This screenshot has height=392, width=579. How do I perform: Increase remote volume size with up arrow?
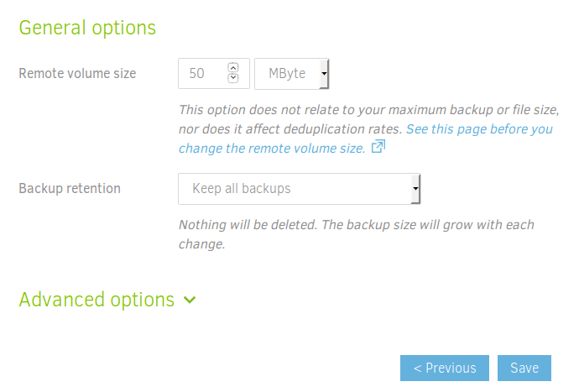(x=233, y=68)
